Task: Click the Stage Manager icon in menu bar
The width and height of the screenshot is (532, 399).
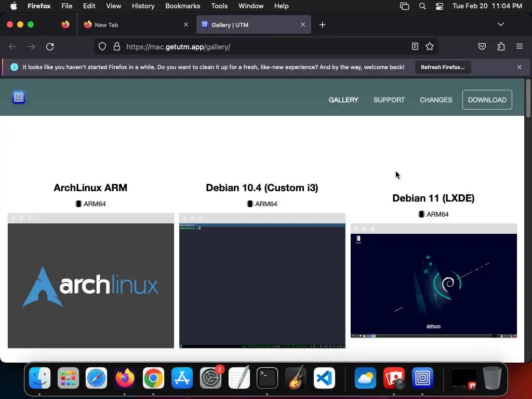Action: coord(404,6)
